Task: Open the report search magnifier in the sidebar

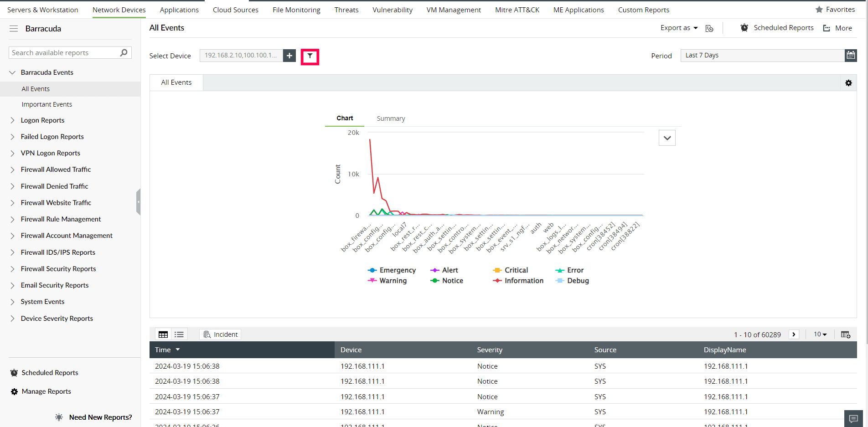Action: pos(124,52)
